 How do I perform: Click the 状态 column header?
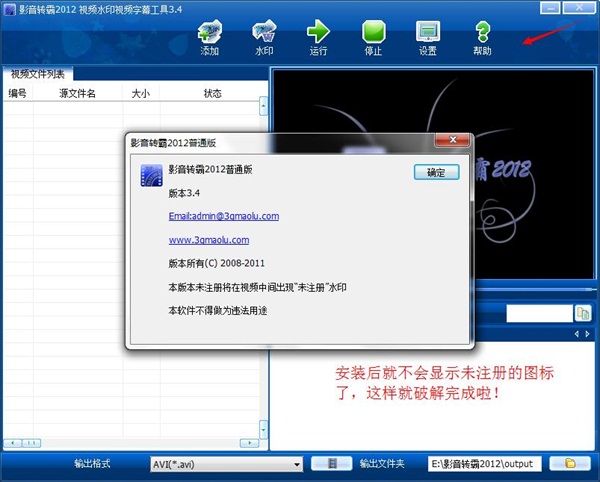coord(212,93)
